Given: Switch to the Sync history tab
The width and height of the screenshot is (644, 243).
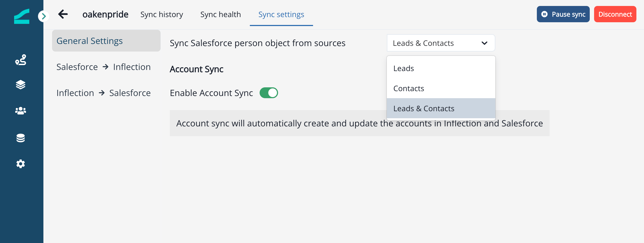Looking at the screenshot, I should (162, 14).
